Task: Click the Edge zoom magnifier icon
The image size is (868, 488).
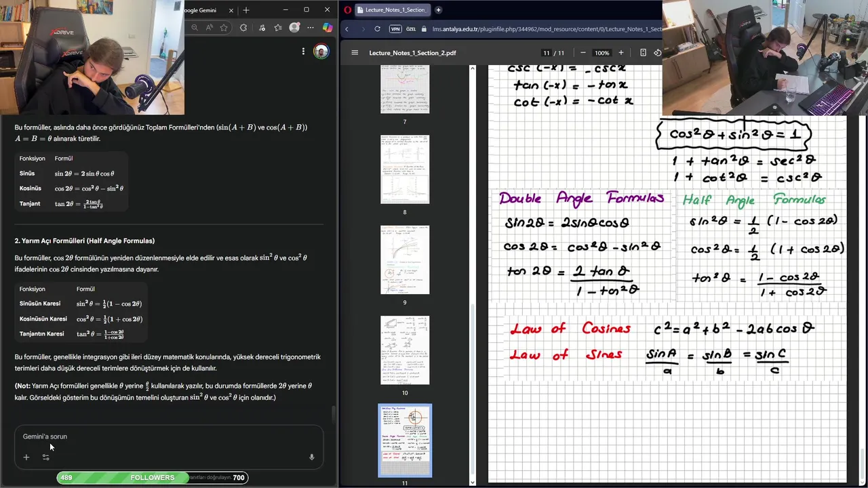Action: tap(195, 28)
